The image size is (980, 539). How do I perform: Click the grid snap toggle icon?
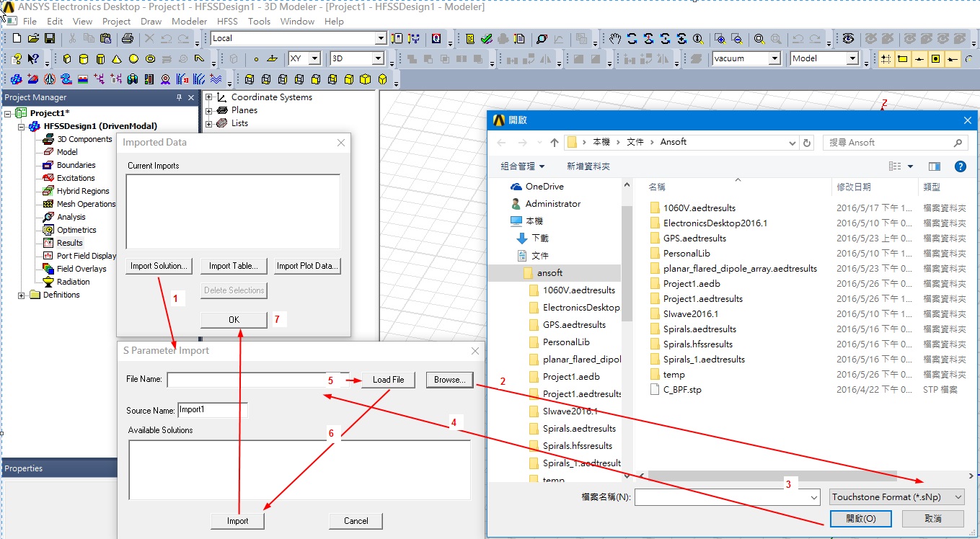(x=886, y=58)
